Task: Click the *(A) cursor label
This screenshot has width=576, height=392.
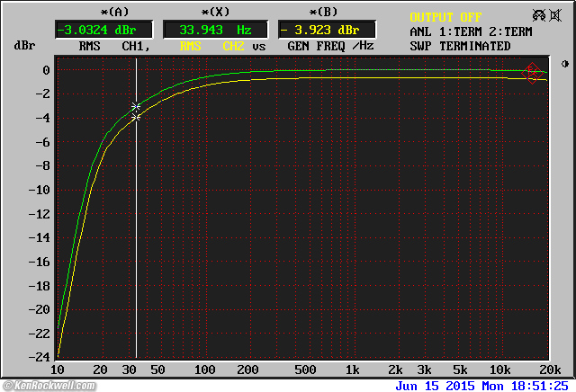Action: [x=115, y=12]
